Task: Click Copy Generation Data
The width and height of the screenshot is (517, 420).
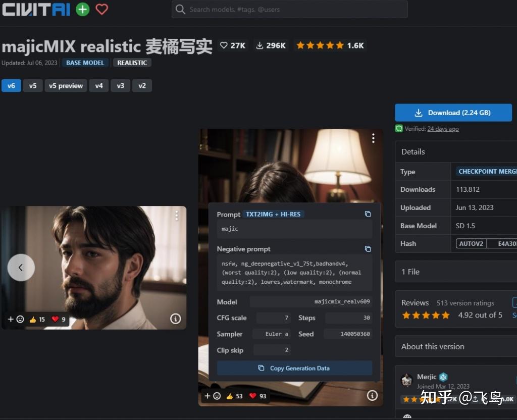Action: click(x=294, y=368)
